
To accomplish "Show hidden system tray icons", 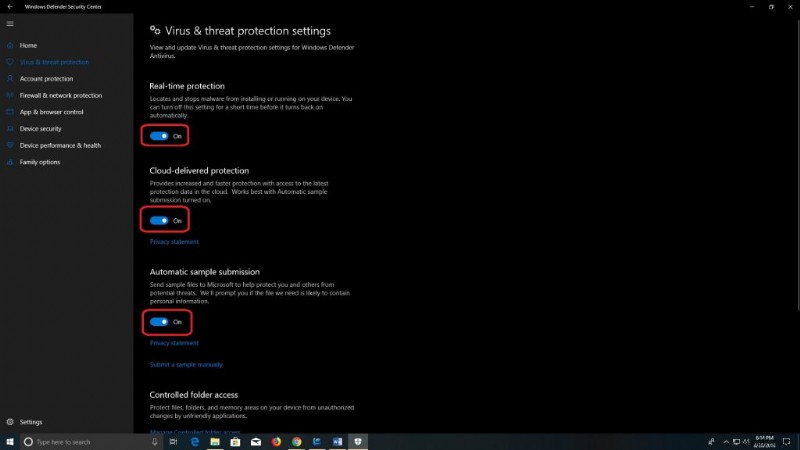I will 726,442.
